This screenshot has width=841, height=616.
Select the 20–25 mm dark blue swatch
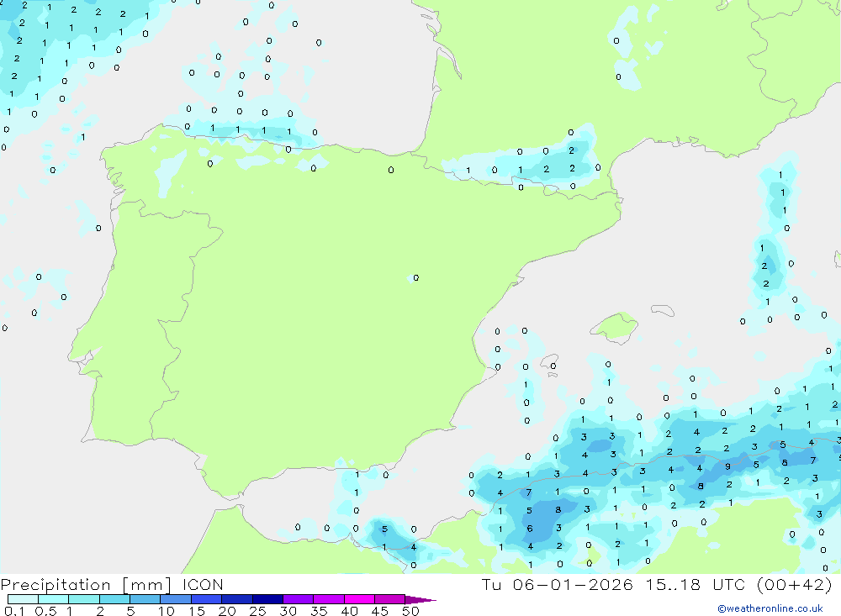point(236,599)
